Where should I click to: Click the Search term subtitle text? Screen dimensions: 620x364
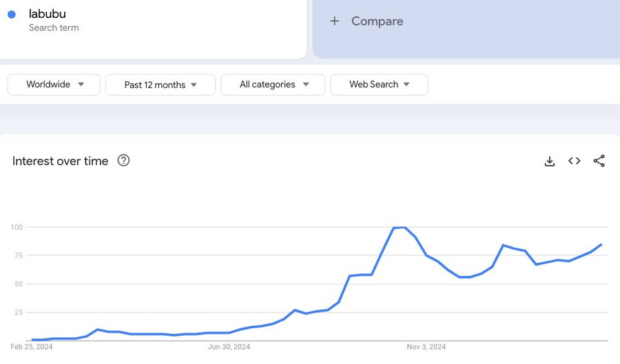pyautogui.click(x=54, y=28)
